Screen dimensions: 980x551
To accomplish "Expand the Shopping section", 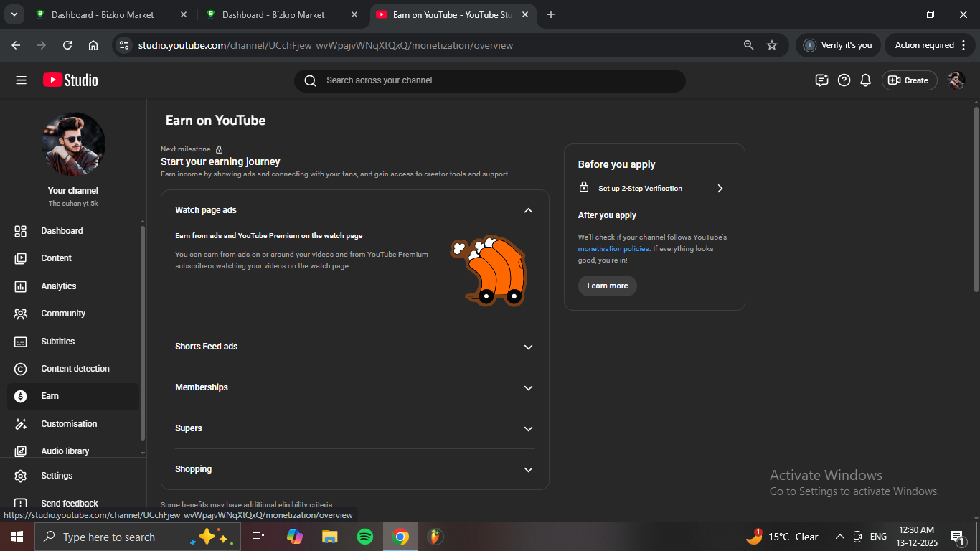I will point(528,469).
